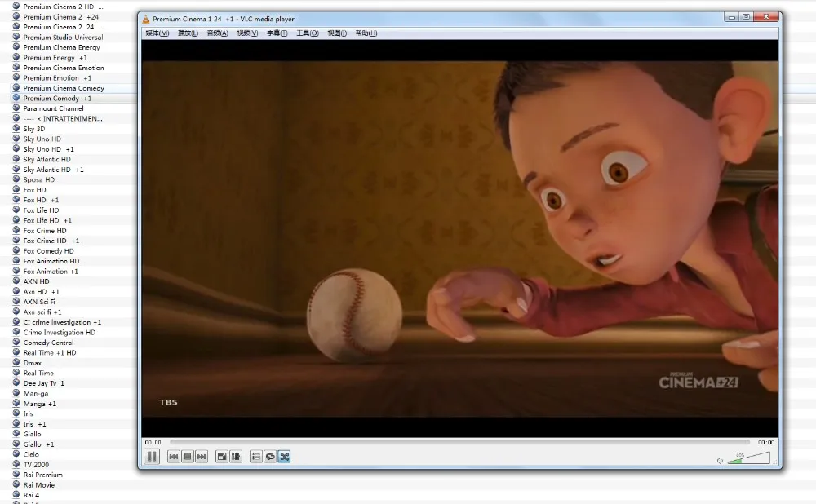This screenshot has width=816, height=504.
Task: Select the INTRATTENIMEN... separator row
Action: 63,118
